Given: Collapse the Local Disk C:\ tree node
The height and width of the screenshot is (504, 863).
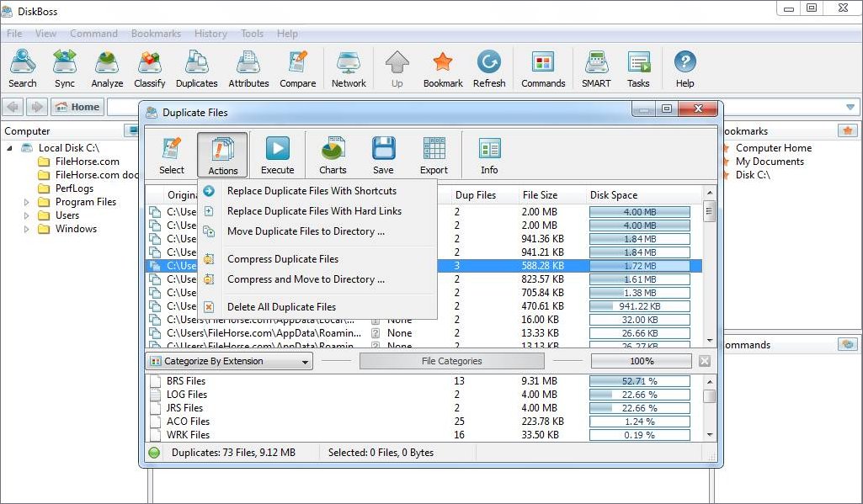Looking at the screenshot, I should pos(9,148).
